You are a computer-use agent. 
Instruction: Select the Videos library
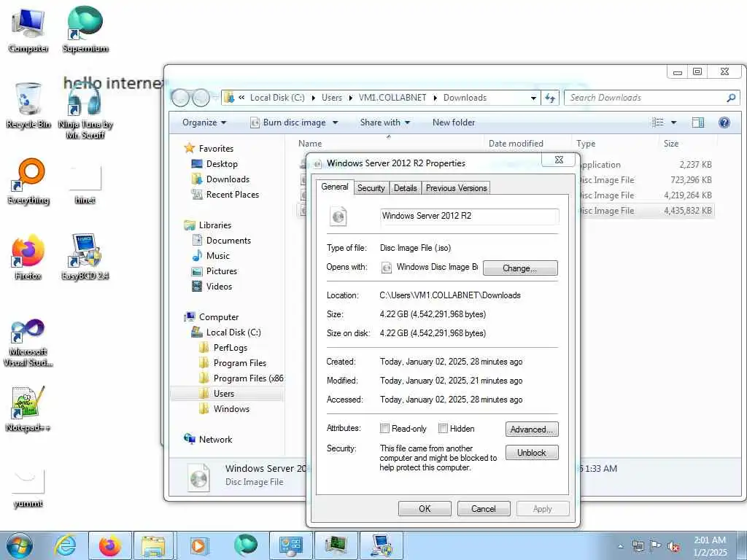212,286
